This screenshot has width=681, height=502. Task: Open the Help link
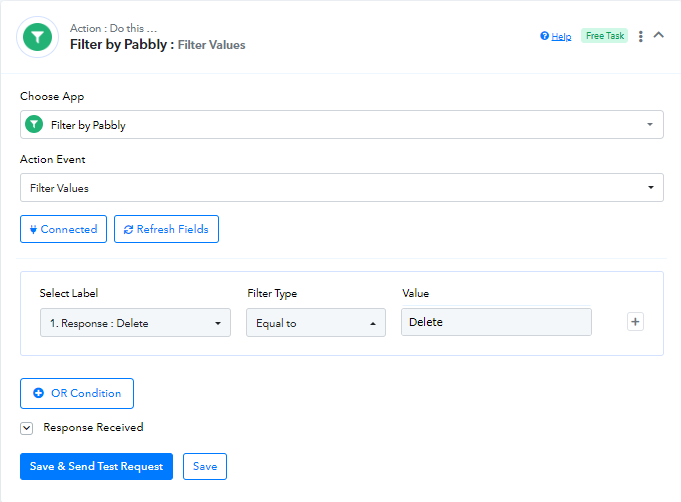561,36
